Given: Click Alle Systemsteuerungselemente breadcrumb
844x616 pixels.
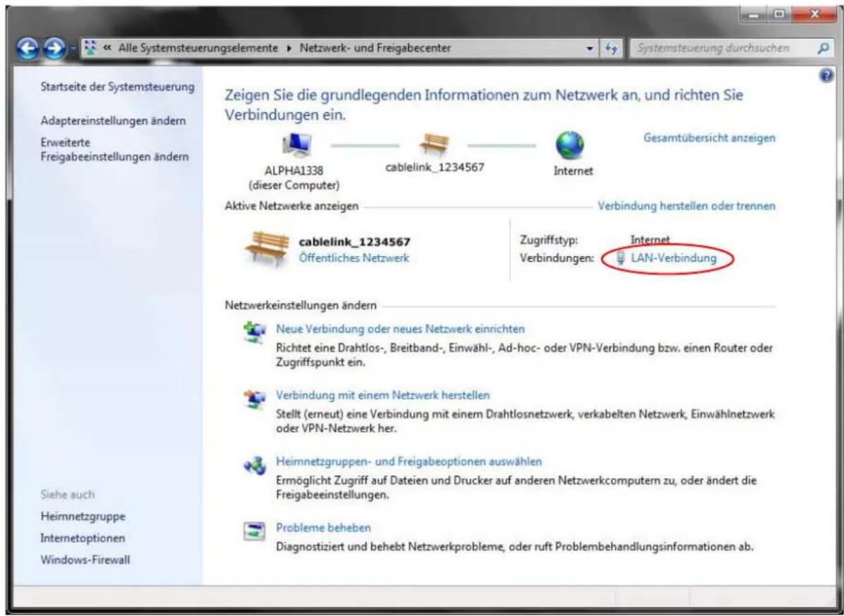Looking at the screenshot, I should pyautogui.click(x=198, y=49).
